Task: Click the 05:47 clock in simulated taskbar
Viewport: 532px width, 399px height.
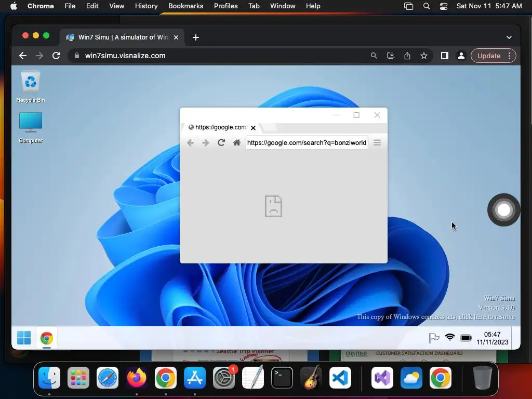Action: 492,338
